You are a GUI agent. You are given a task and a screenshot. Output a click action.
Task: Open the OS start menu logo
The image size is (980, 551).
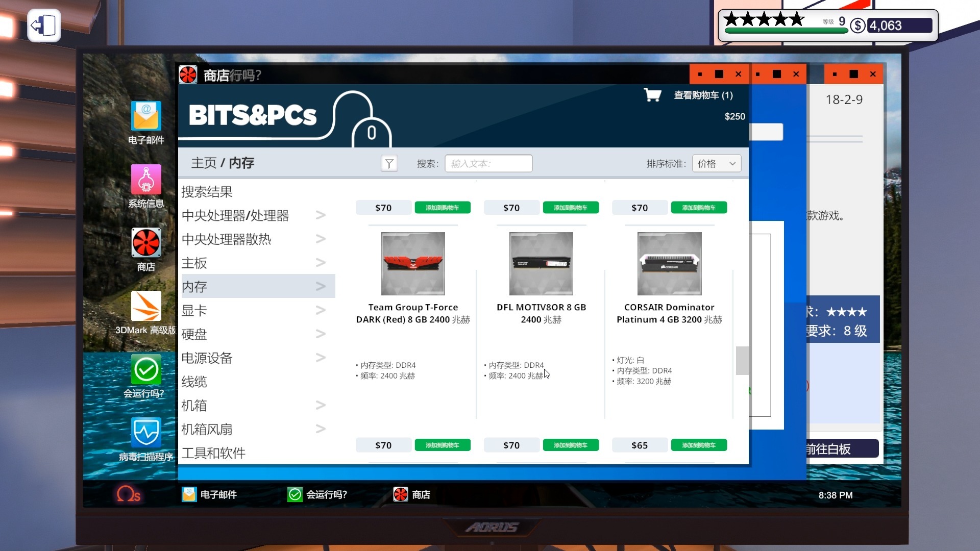128,494
